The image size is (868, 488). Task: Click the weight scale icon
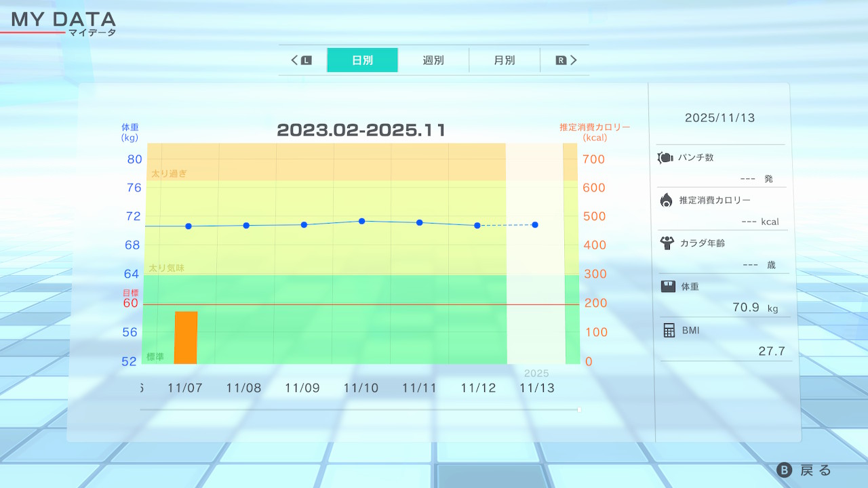coord(668,286)
